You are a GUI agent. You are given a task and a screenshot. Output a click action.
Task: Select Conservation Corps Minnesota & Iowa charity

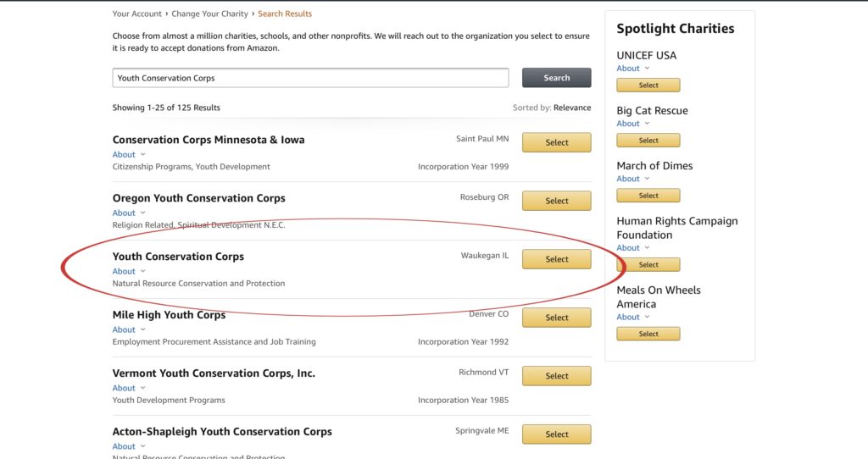pos(556,142)
